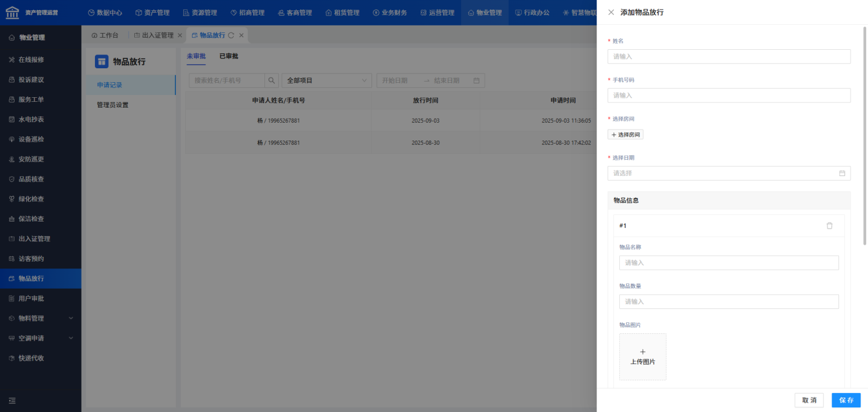
Task: Open 资源管理 top menu
Action: click(x=200, y=12)
